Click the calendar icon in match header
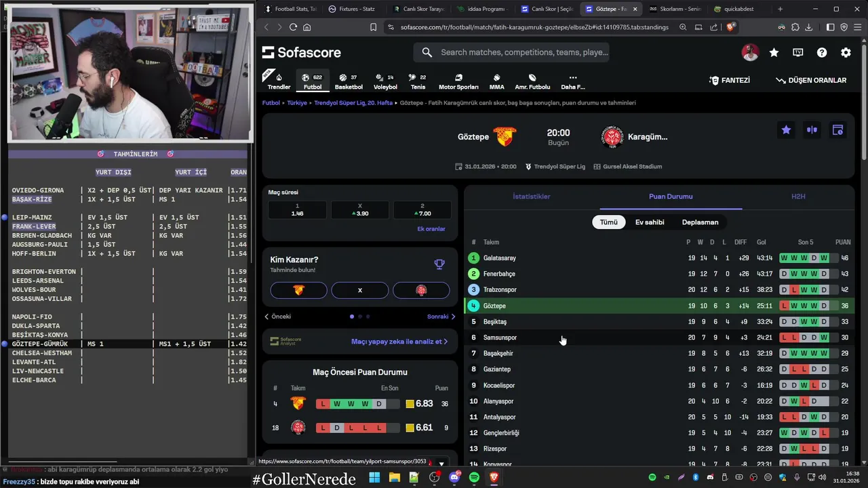 [837, 130]
